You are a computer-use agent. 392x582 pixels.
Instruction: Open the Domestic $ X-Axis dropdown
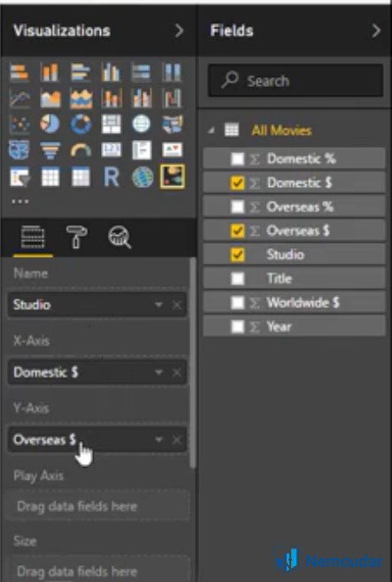coord(158,372)
